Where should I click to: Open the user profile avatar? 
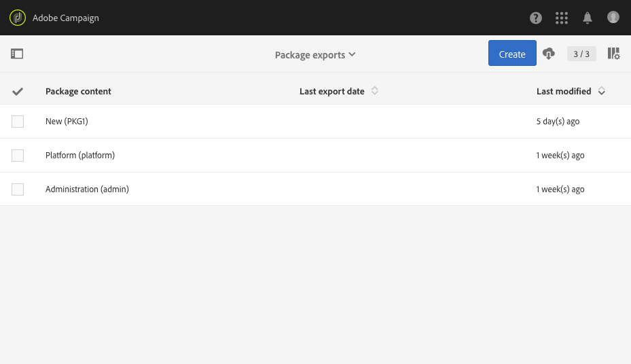(x=613, y=18)
